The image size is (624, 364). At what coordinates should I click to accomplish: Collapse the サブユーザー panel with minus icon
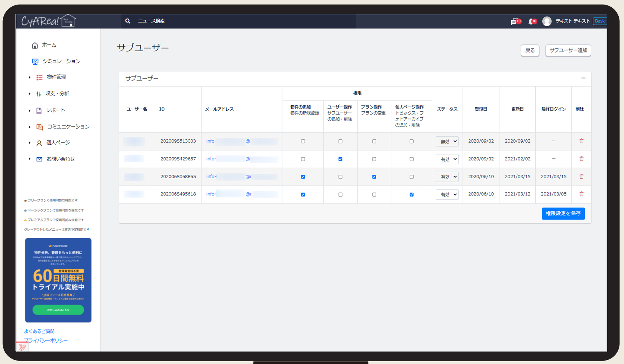click(583, 78)
